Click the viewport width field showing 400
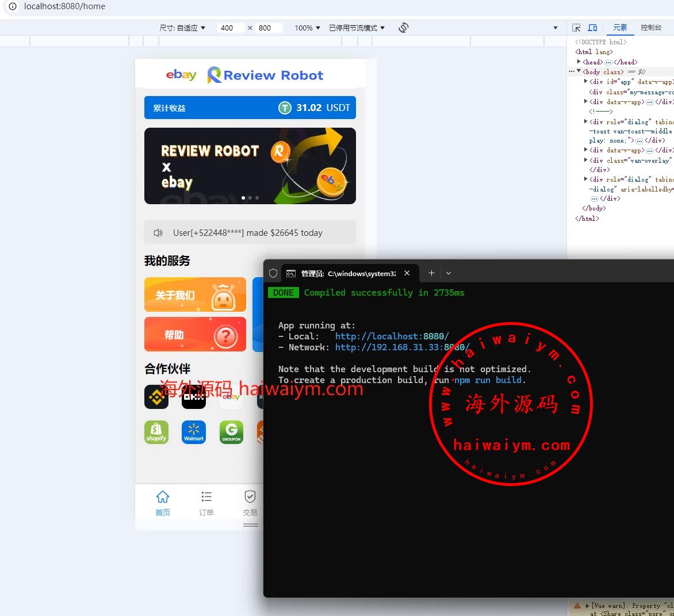Image resolution: width=674 pixels, height=616 pixels. tap(230, 28)
